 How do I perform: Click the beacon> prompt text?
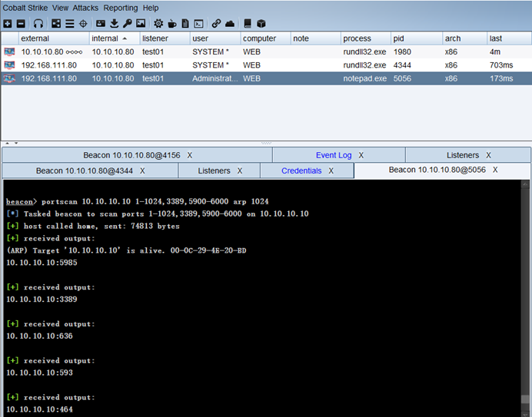tap(22, 202)
